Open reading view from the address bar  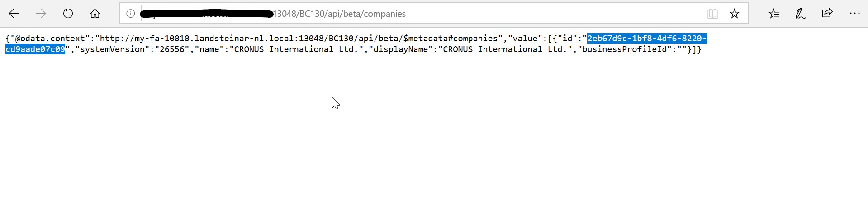point(712,14)
